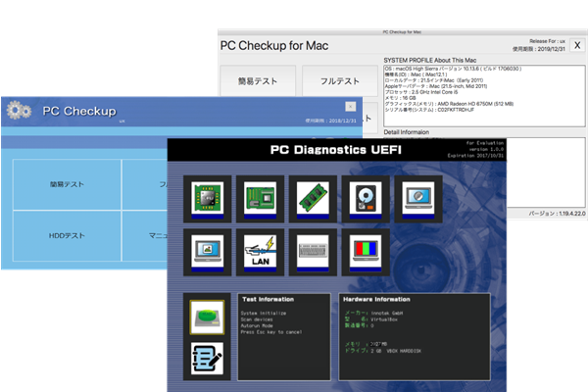The image size is (588, 392).
Task: Click the Test Information panel
Action: point(284,337)
